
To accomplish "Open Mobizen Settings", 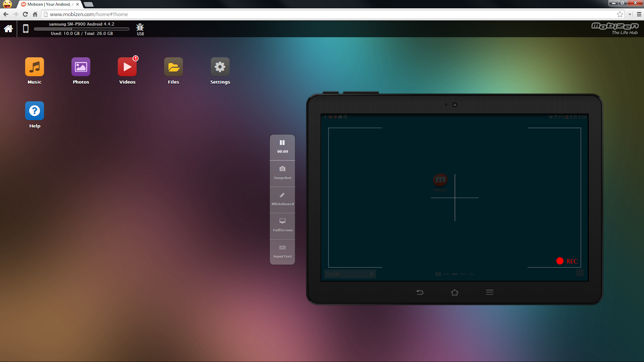I will [220, 67].
